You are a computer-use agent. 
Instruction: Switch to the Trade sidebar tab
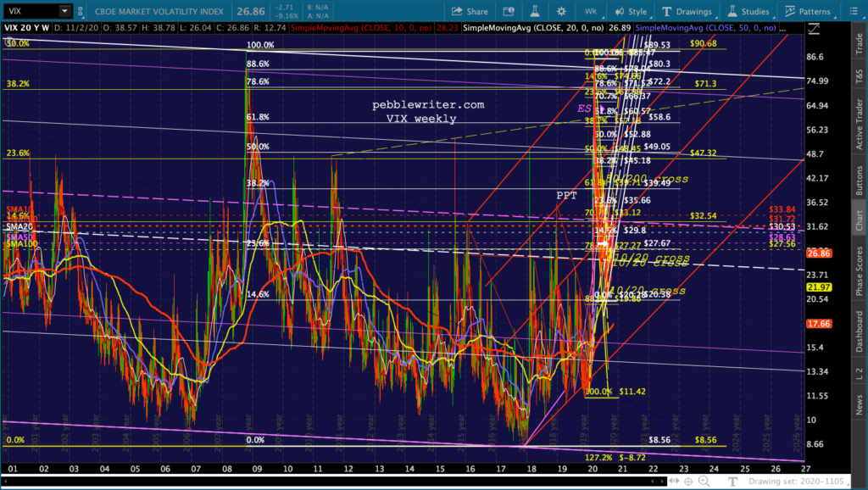click(x=860, y=44)
